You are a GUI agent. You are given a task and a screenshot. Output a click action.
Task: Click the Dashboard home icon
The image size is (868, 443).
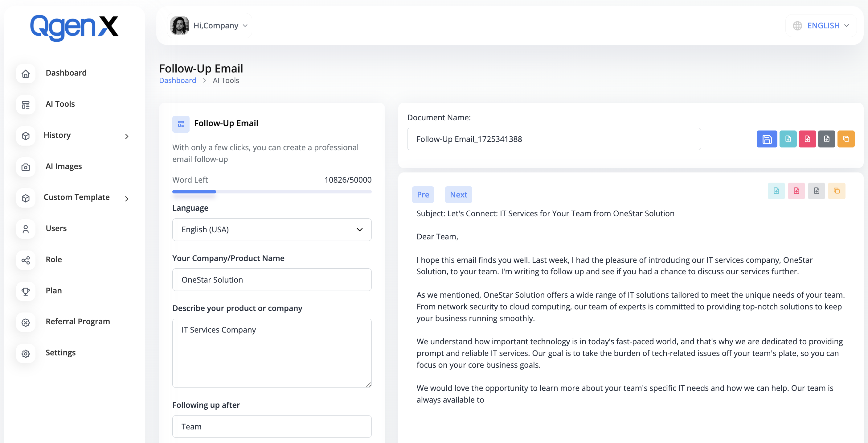(x=26, y=73)
